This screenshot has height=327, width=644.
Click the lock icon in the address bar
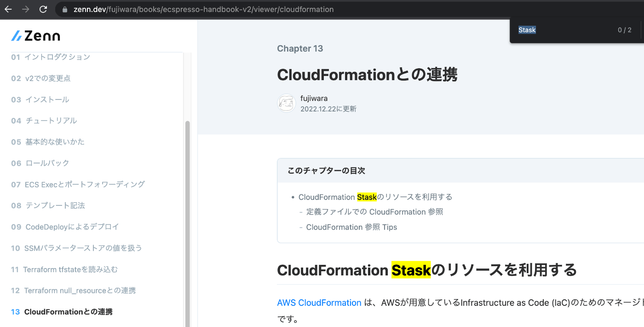pyautogui.click(x=64, y=9)
